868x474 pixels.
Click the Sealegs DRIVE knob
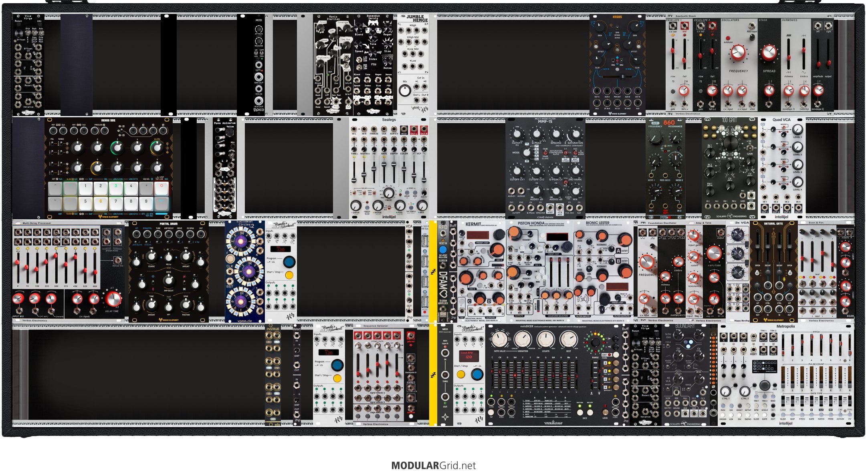click(x=356, y=205)
